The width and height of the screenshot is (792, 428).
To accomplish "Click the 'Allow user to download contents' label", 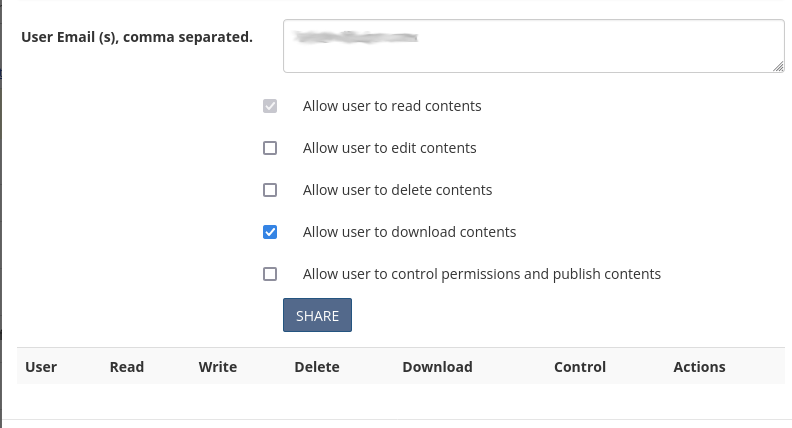I will 409,232.
